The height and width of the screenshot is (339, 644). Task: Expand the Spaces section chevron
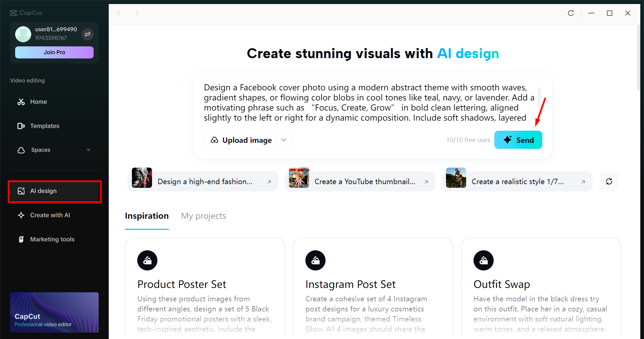click(x=89, y=150)
